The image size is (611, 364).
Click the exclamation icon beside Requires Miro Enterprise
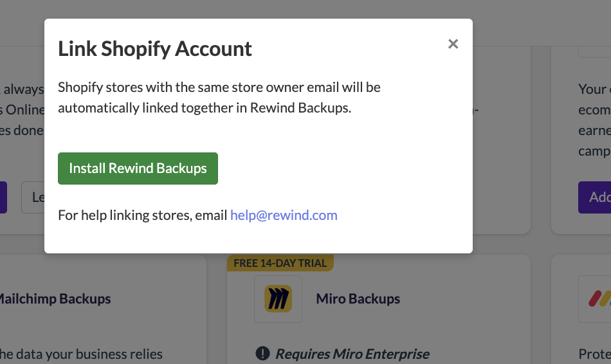coord(262,353)
